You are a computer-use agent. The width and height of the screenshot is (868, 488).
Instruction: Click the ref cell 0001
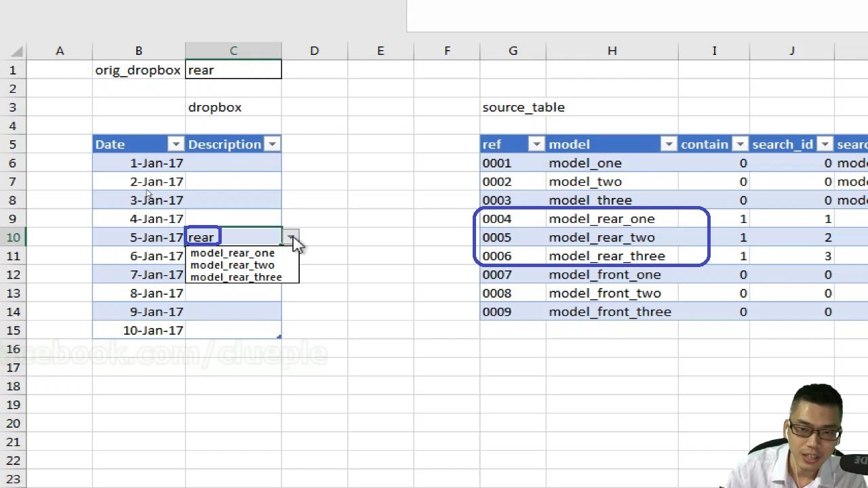point(513,163)
